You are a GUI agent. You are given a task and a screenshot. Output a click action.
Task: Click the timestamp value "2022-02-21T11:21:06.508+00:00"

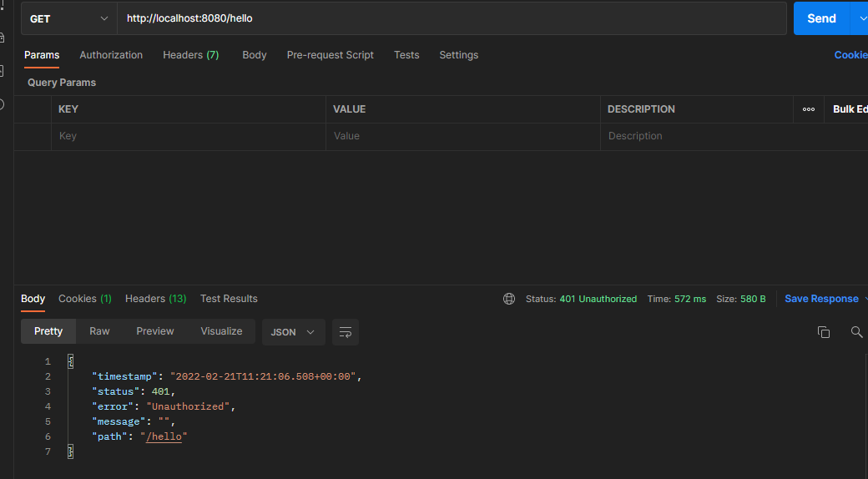click(x=263, y=376)
